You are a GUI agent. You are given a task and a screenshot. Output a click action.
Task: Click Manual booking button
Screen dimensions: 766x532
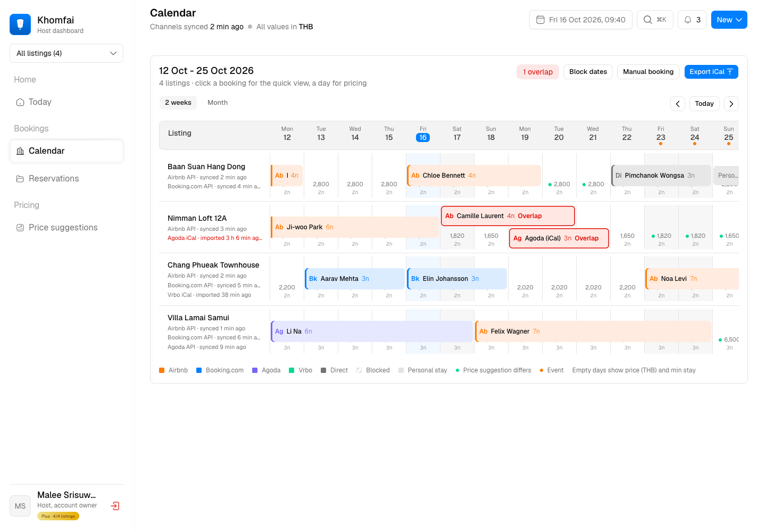click(648, 72)
